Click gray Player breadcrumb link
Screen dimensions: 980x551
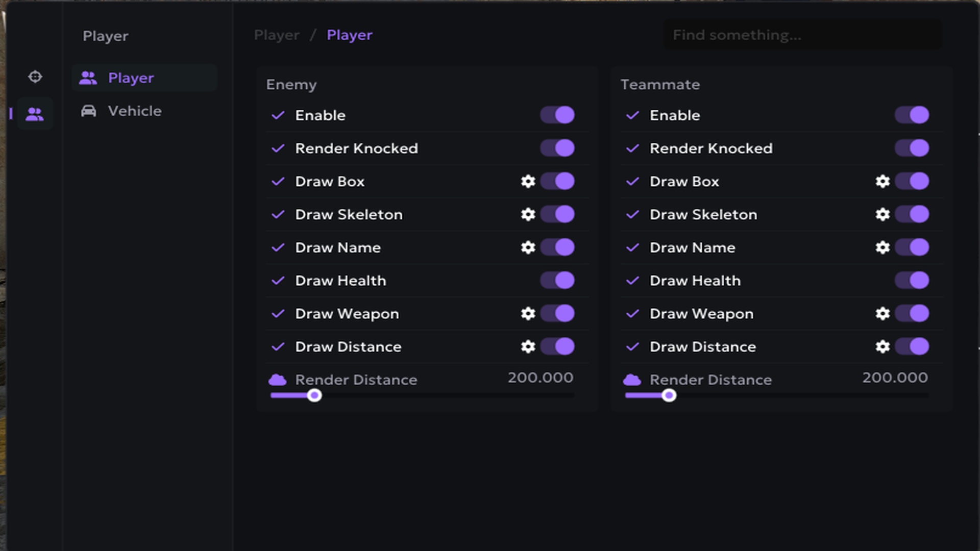(x=277, y=35)
